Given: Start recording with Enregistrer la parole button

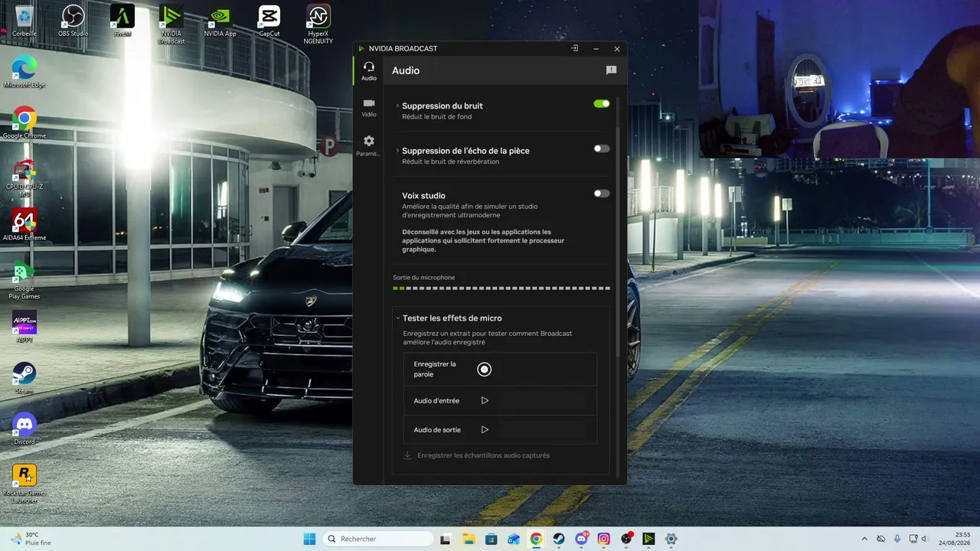Looking at the screenshot, I should click(x=484, y=370).
